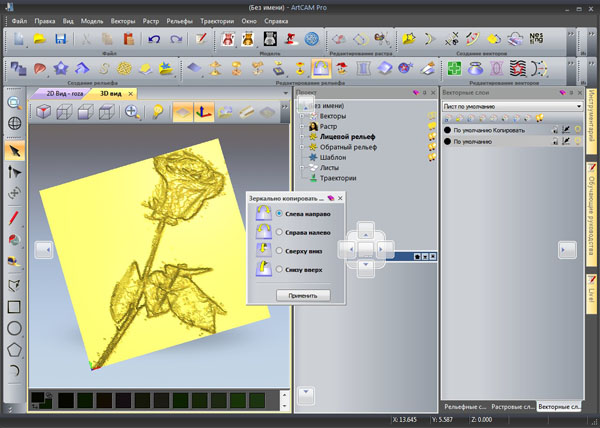Click the wavy pattern vector editing icon
600x428 pixels.
coord(517,69)
